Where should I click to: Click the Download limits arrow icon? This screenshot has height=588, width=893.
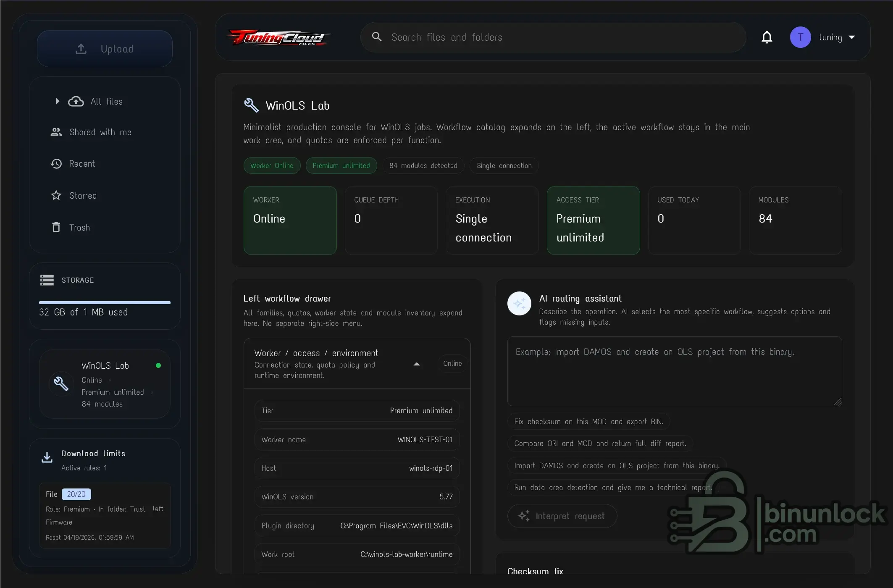click(x=47, y=457)
